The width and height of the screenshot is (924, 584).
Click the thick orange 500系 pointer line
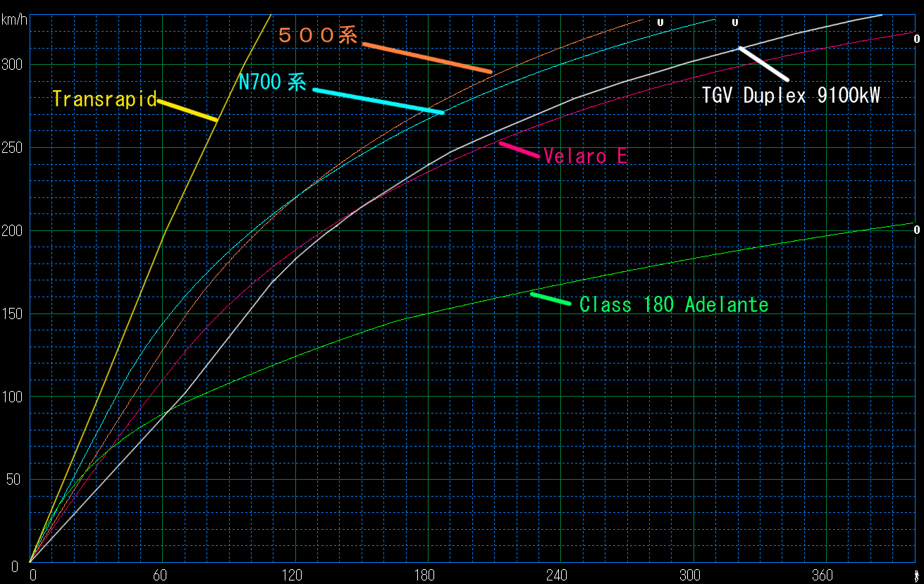[427, 58]
